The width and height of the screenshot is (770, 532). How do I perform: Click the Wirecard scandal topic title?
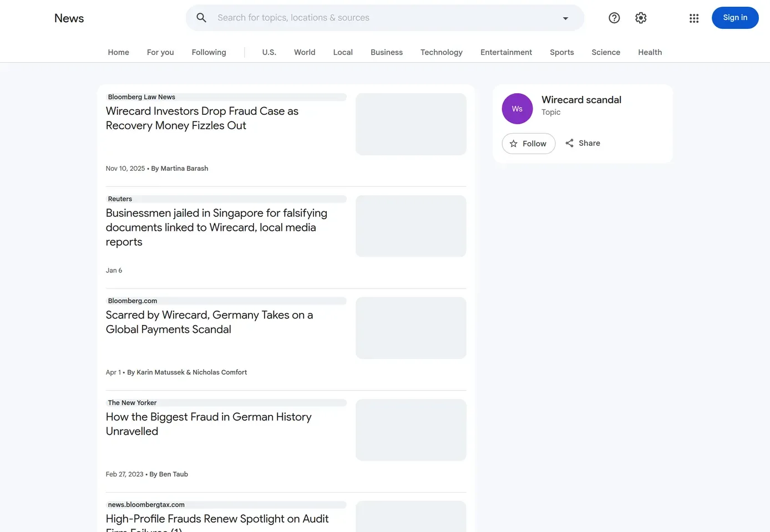[581, 100]
